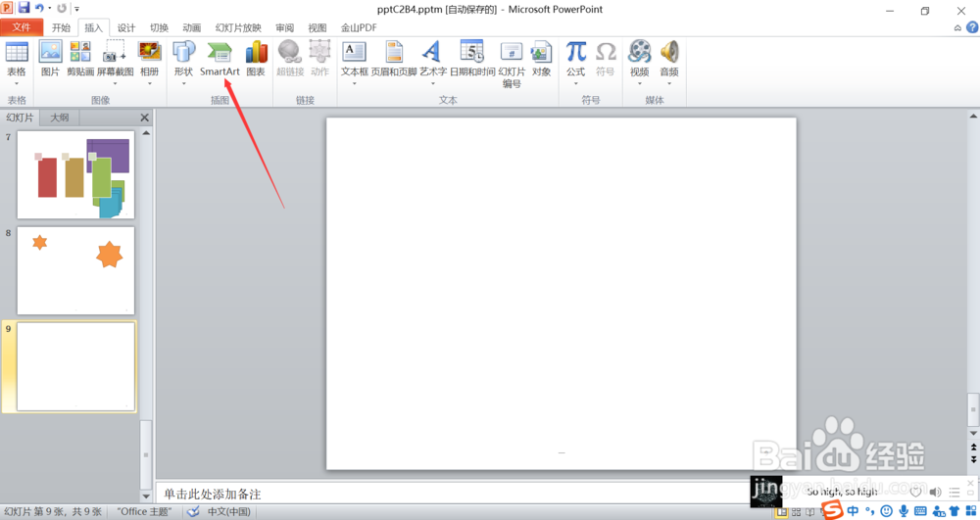The height and width of the screenshot is (520, 980).
Task: Open PowerPoint help question mark
Action: (972, 27)
